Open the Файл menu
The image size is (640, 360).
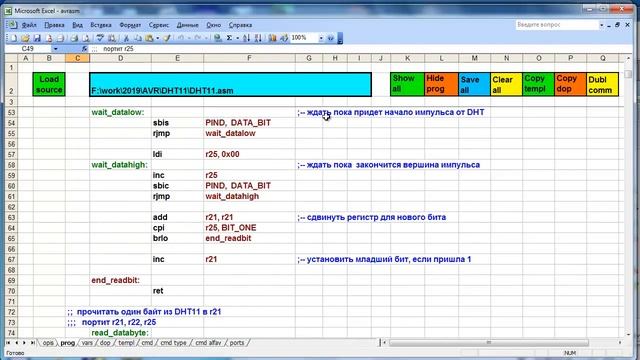pos(29,25)
